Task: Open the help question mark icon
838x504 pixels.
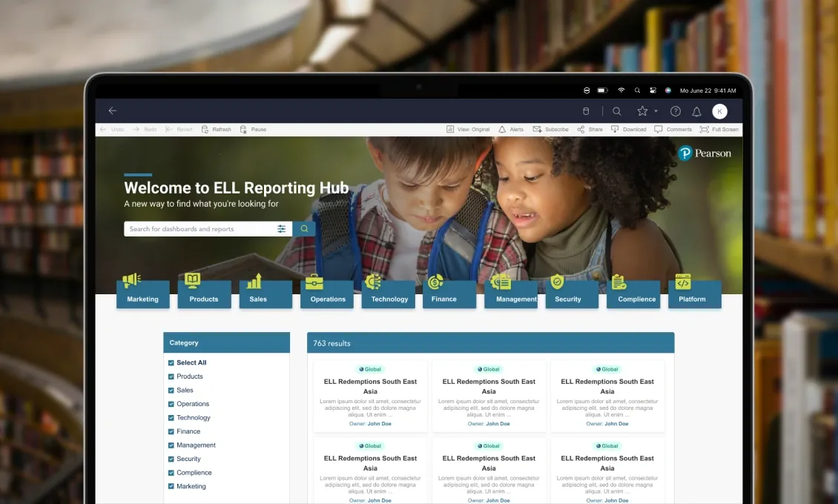Action: (676, 111)
